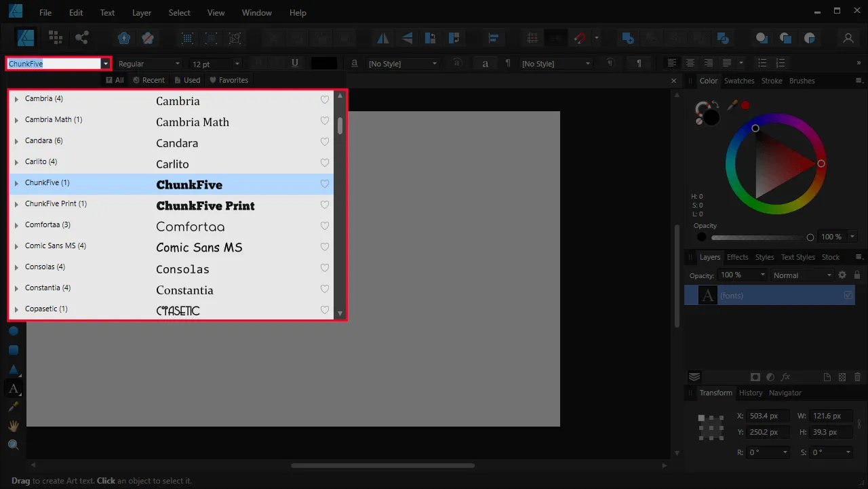Expand Comic Sans MS (4) family
Screen dimensions: 868x489
coord(16,246)
